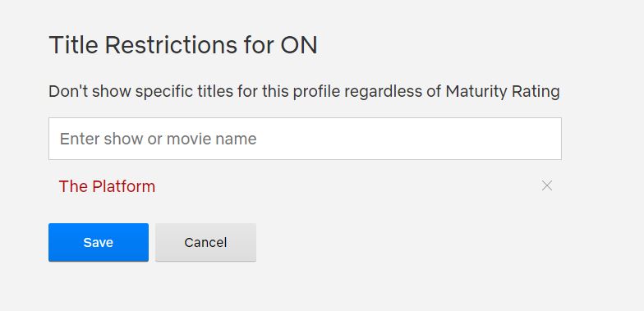Save the title restrictions for ON
The image size is (644, 311).
(x=99, y=243)
